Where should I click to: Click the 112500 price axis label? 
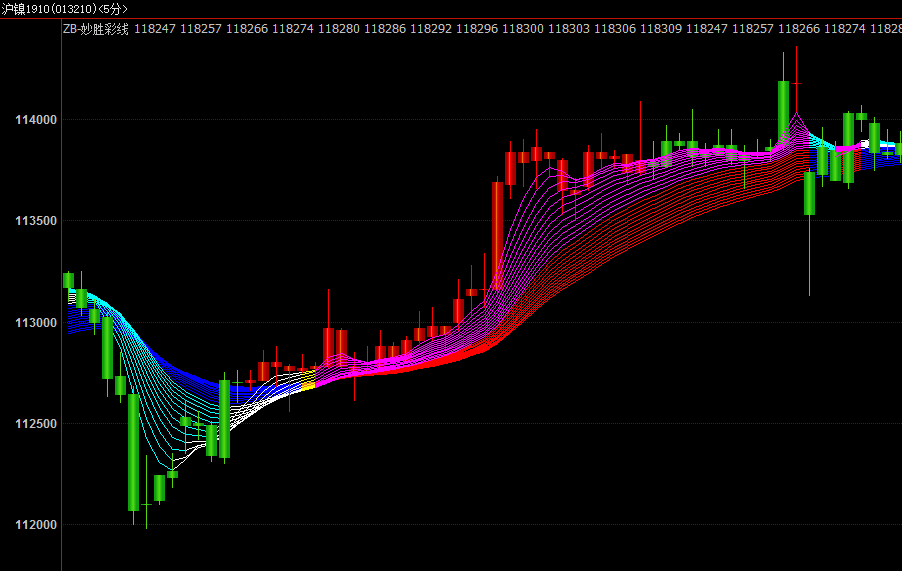[36, 424]
